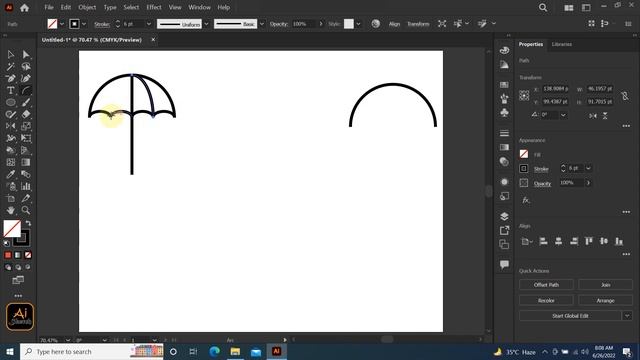Toggle constrain width and height proportions
The image size is (640, 360).
coord(625,96)
